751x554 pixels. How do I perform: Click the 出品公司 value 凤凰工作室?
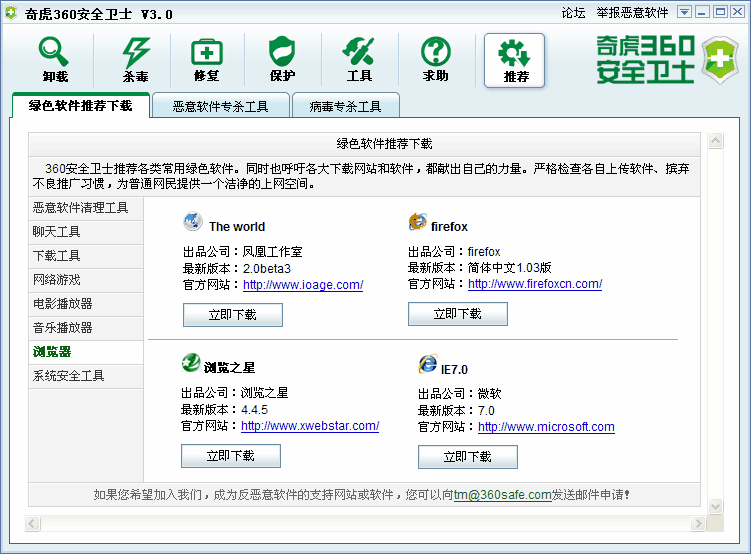(x=273, y=252)
